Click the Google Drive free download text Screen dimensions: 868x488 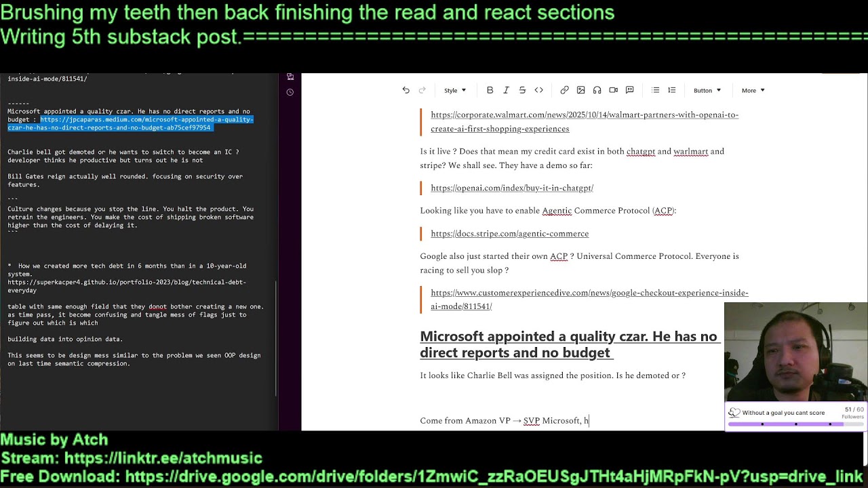433,477
